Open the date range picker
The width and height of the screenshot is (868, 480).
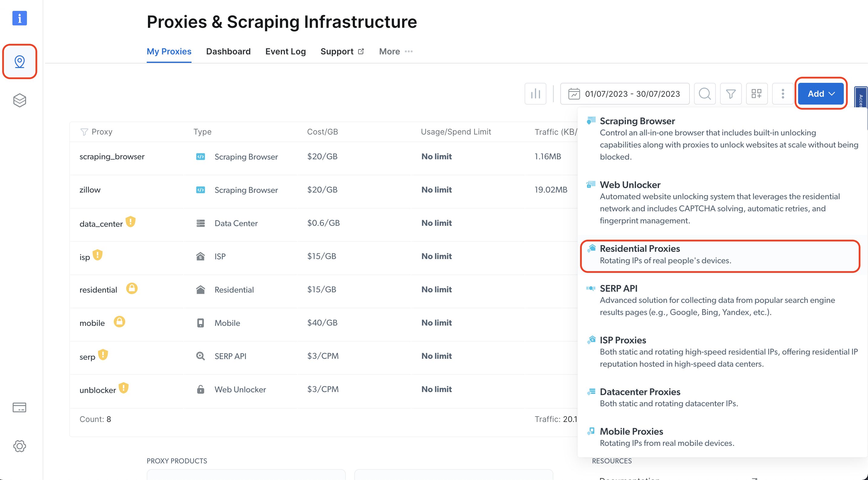[625, 94]
